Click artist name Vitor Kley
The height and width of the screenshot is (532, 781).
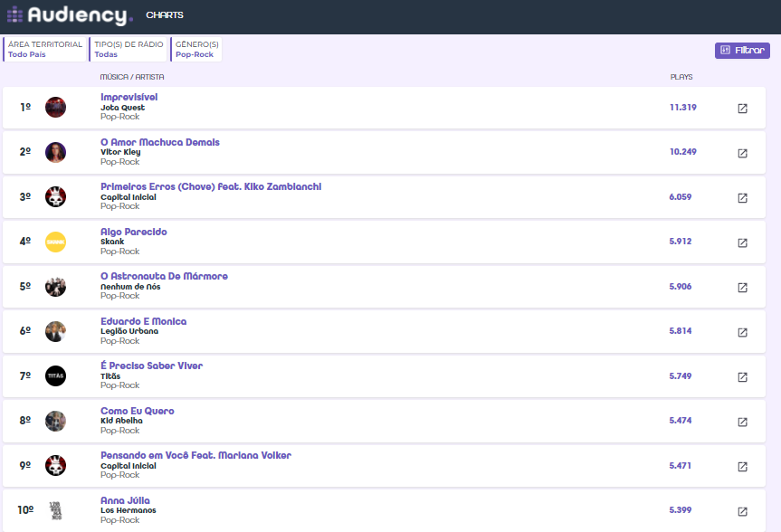(x=120, y=152)
